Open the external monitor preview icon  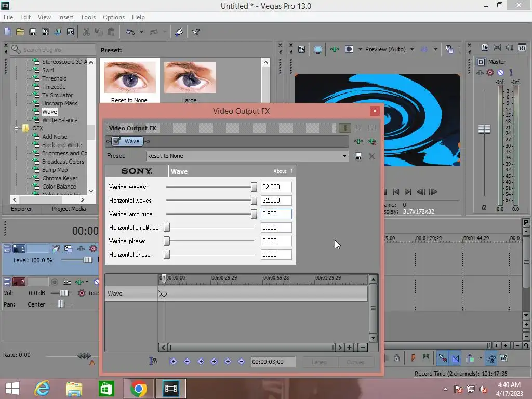pyautogui.click(x=317, y=49)
